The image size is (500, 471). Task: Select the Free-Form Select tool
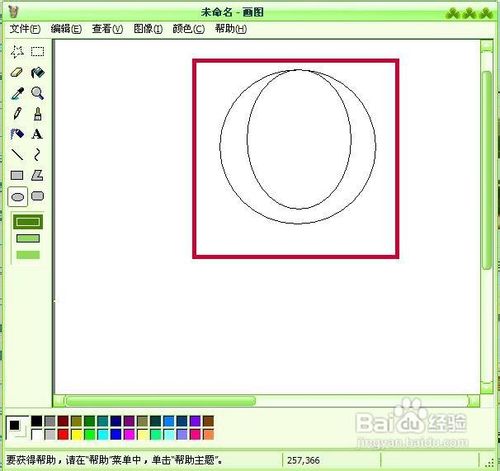pos(17,52)
